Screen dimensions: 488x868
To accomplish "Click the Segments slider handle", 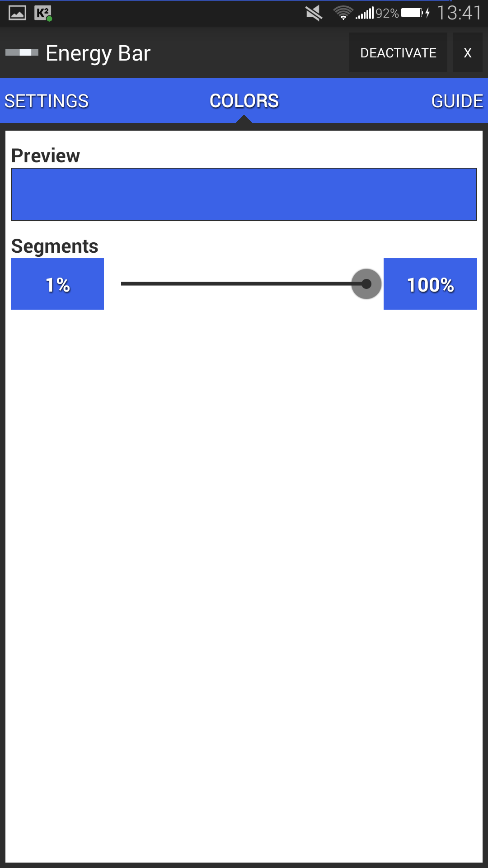I will 366,284.
